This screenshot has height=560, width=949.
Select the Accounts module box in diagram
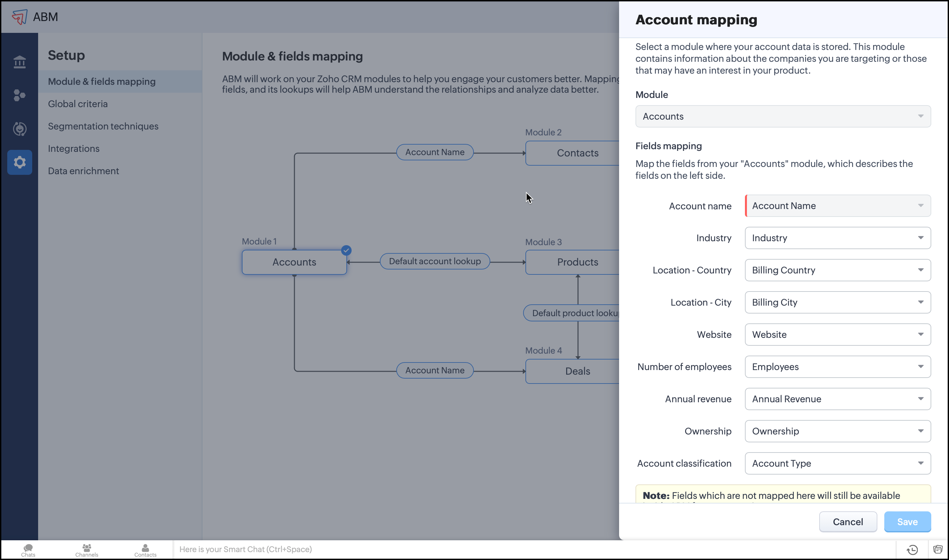pos(294,262)
